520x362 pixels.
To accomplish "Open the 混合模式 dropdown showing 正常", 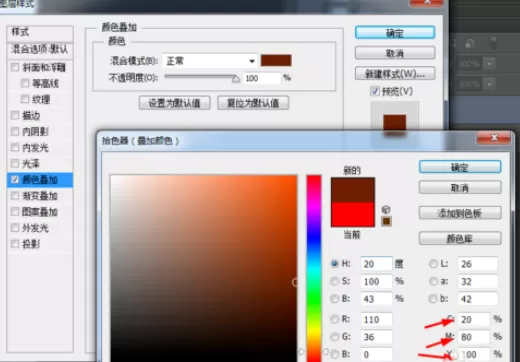I will (210, 61).
